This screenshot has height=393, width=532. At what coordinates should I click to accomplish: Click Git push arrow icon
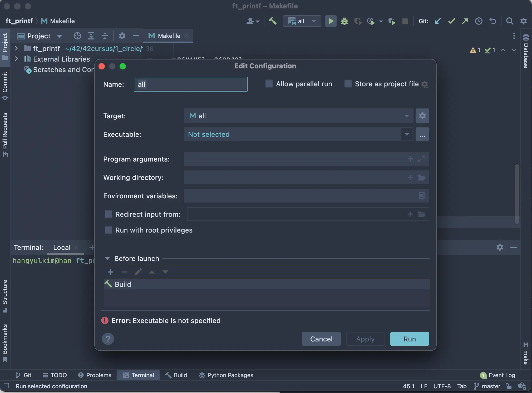pyautogui.click(x=465, y=21)
